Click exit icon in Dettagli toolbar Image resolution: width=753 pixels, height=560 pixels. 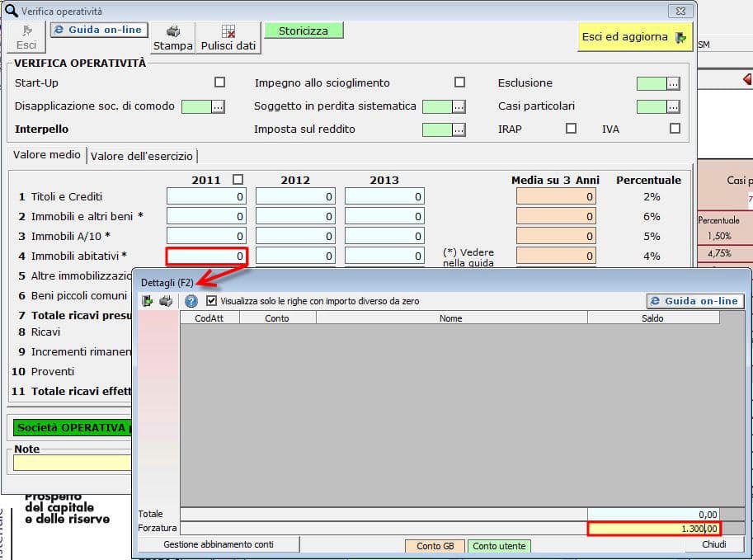coord(148,301)
